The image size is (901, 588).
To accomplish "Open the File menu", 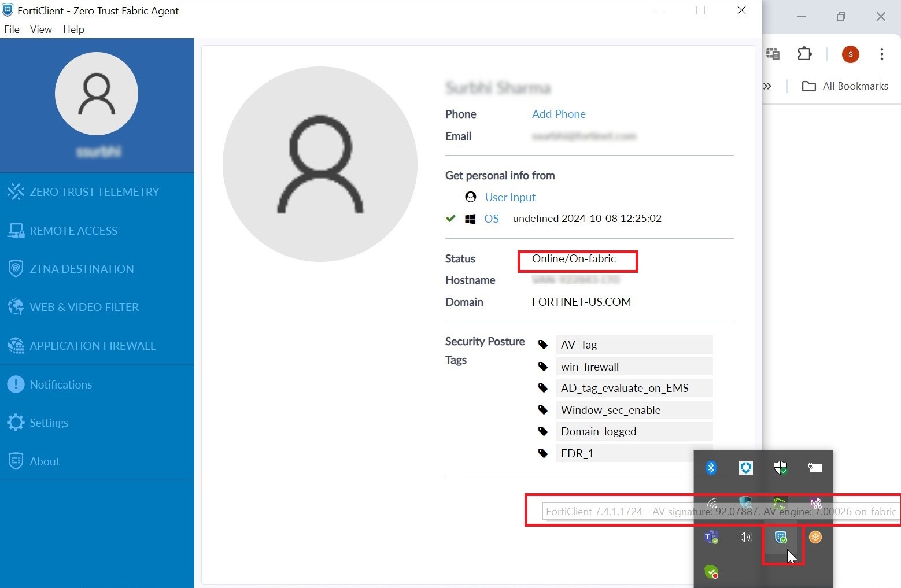I will point(11,29).
